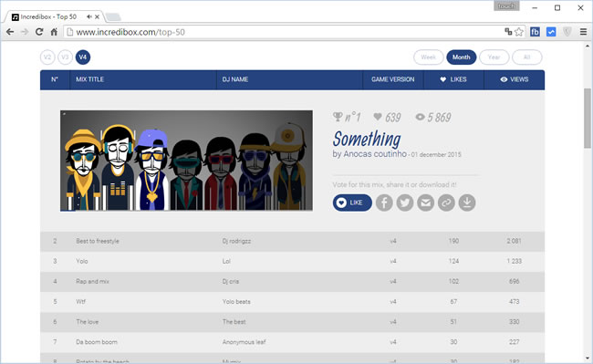Select the V3 game version filter
This screenshot has width=593, height=364.
pyautogui.click(x=65, y=57)
